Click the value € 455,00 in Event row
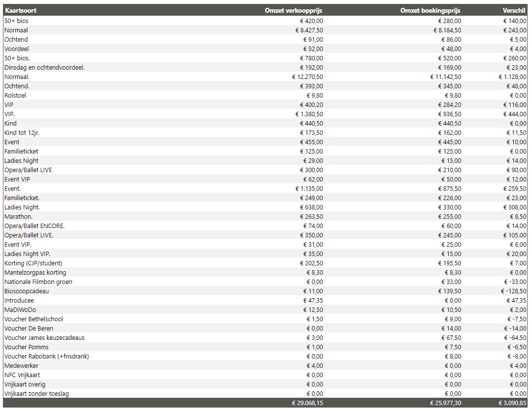This screenshot has height=411, width=532. (x=312, y=142)
